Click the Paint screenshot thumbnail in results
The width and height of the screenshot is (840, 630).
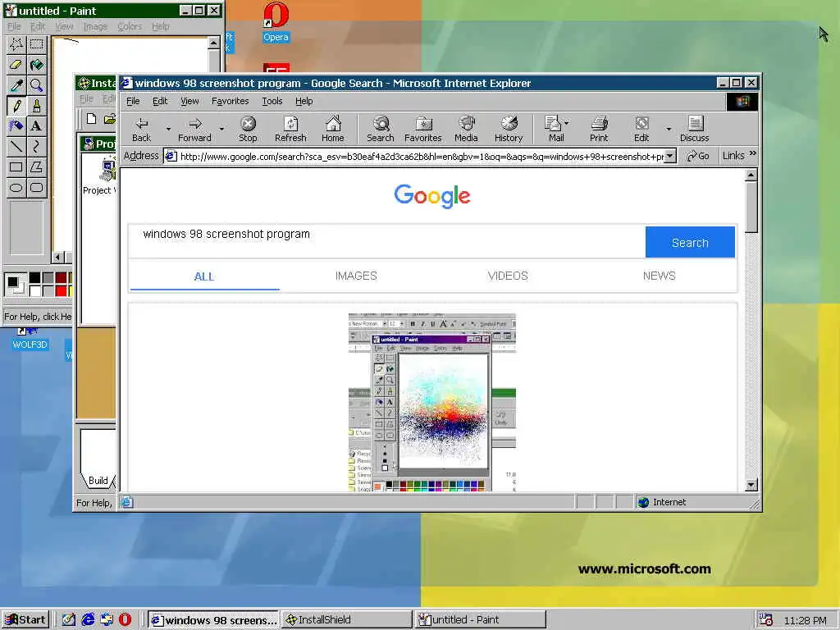[432, 402]
